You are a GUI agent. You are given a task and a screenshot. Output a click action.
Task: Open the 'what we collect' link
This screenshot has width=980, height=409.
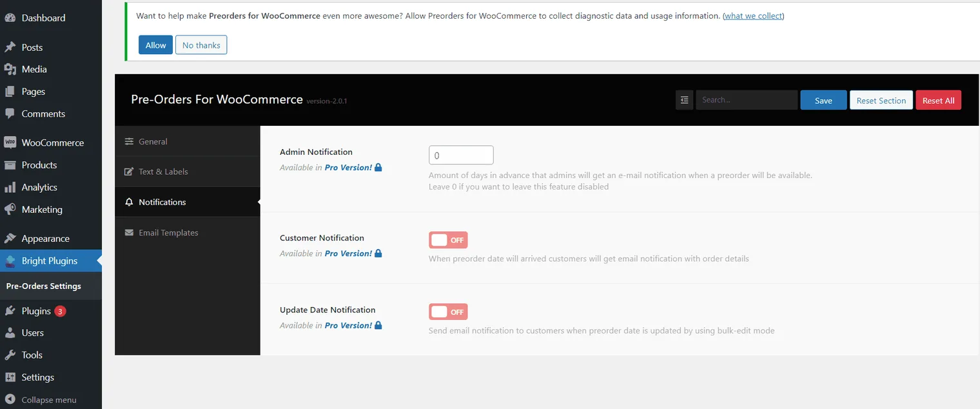(x=753, y=15)
